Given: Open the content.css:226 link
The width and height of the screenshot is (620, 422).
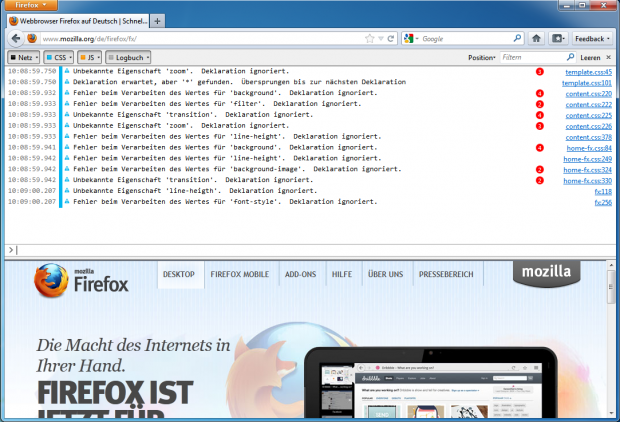Looking at the screenshot, I should (x=588, y=127).
